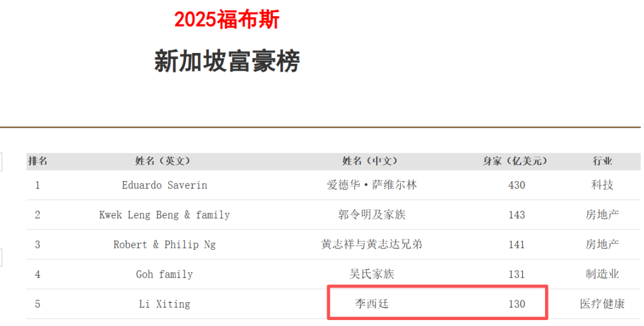Image resolution: width=644 pixels, height=326 pixels.
Task: Select the 行业 column header
Action: [602, 161]
